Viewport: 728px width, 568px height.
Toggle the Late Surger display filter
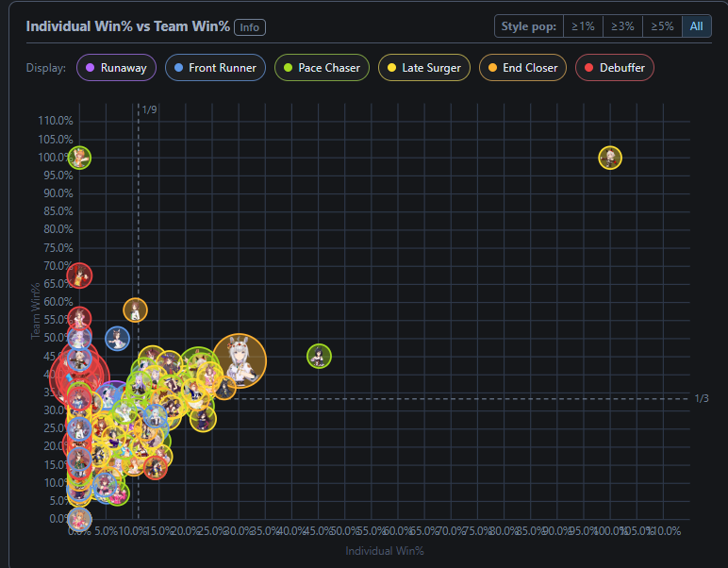[424, 68]
